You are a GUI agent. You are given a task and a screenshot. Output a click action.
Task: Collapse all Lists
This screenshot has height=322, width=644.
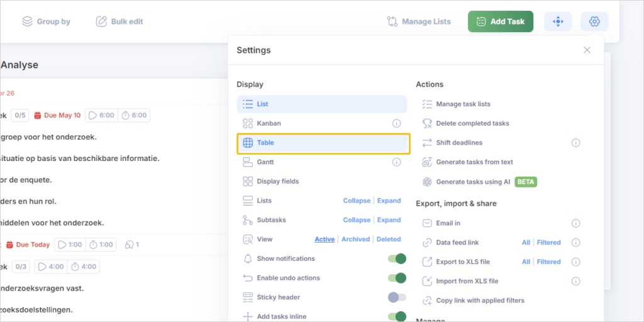point(357,201)
